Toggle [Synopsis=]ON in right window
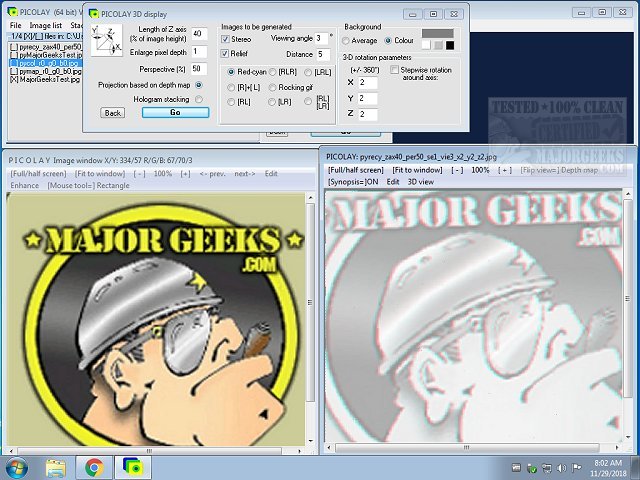 click(x=353, y=182)
